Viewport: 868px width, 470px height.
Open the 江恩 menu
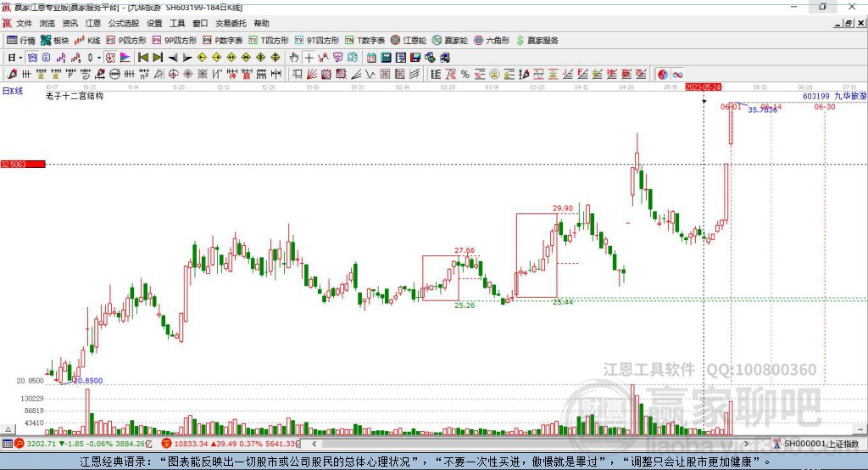pyautogui.click(x=93, y=23)
